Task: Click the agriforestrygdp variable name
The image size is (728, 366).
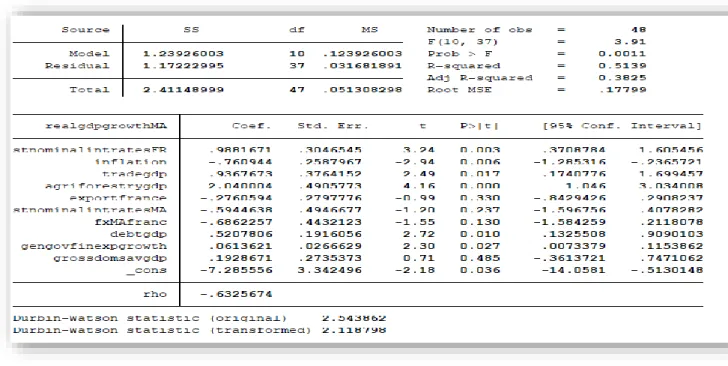Action: tap(106, 186)
